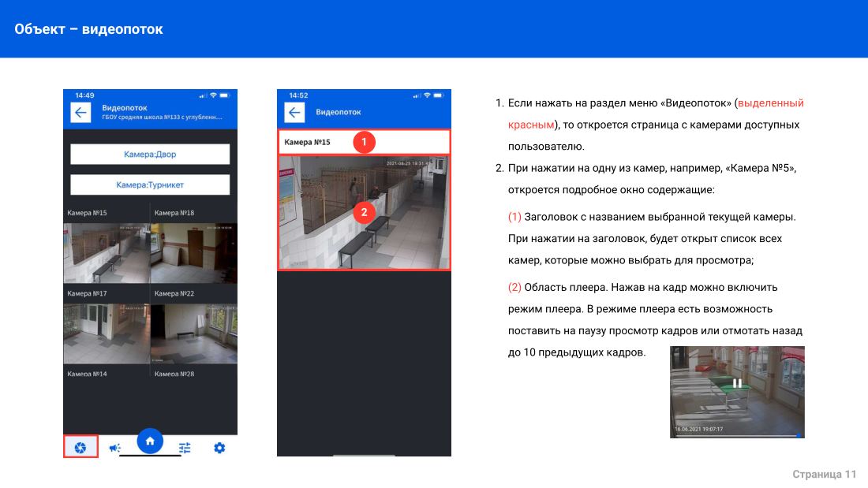Open Камера №17 thumbnail in grid
The height and width of the screenshot is (488, 868).
(107, 333)
